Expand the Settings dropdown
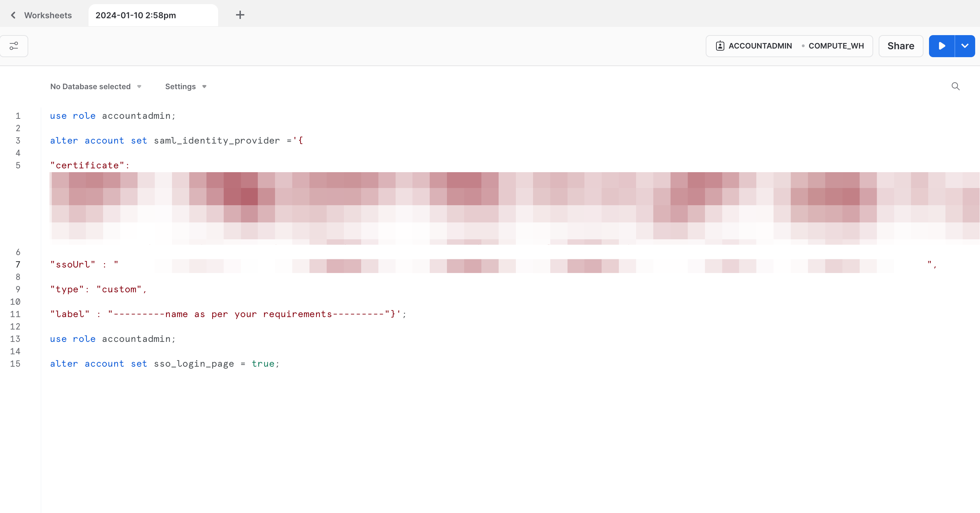 pyautogui.click(x=186, y=87)
